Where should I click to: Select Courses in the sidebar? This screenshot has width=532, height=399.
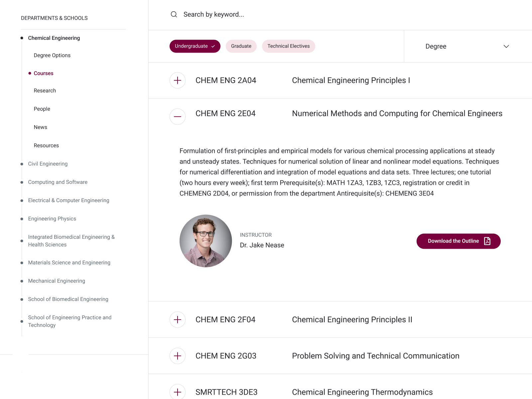pyautogui.click(x=44, y=73)
